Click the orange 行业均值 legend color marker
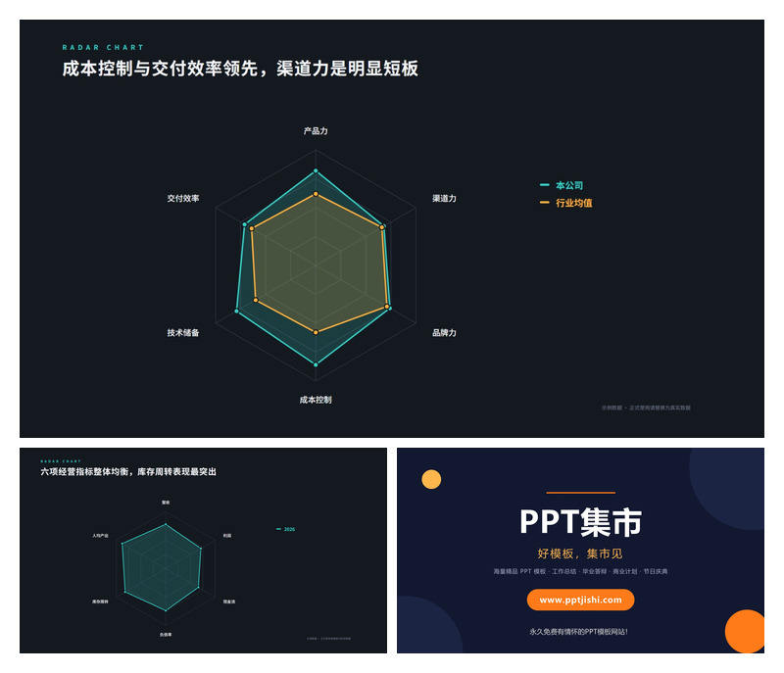Image resolution: width=784 pixels, height=673 pixels. [x=545, y=203]
